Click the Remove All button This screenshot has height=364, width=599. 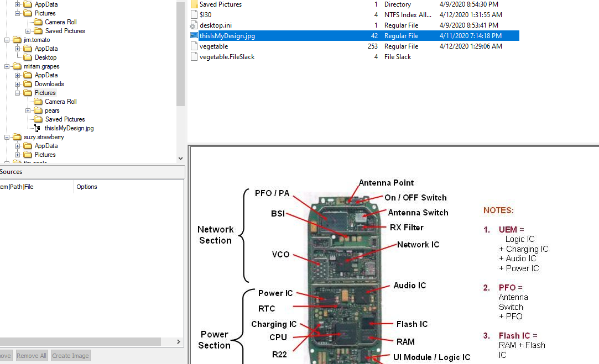(x=32, y=356)
